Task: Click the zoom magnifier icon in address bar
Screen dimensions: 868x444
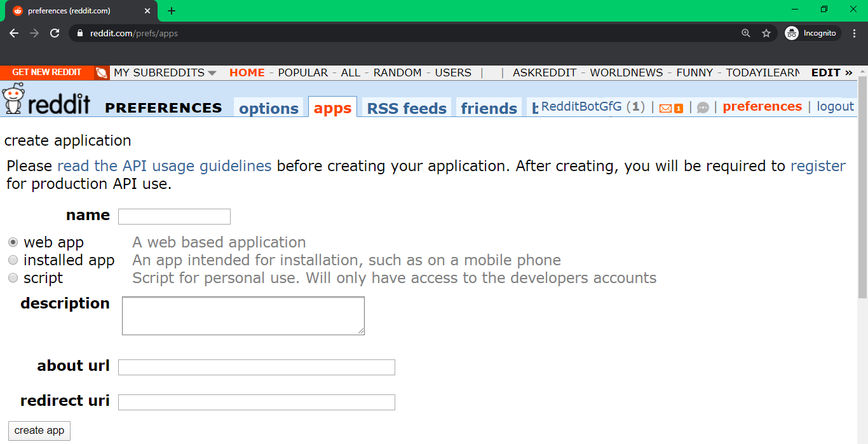Action: [x=746, y=33]
